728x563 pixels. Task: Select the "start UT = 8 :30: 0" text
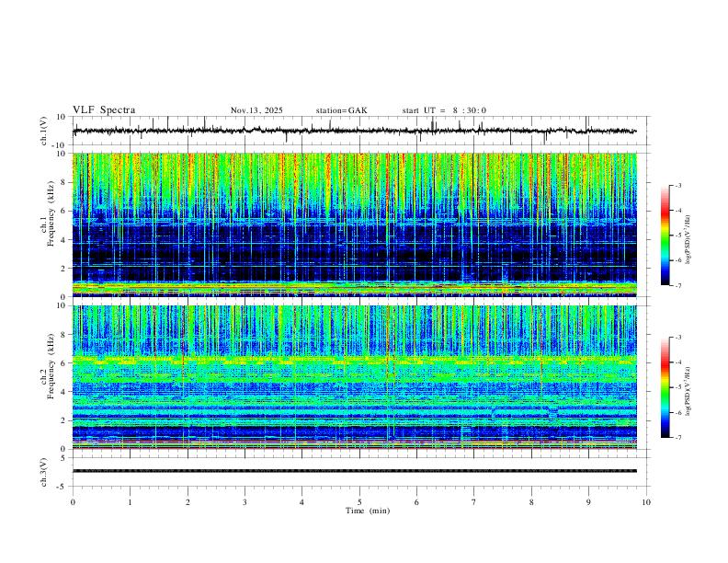444,110
